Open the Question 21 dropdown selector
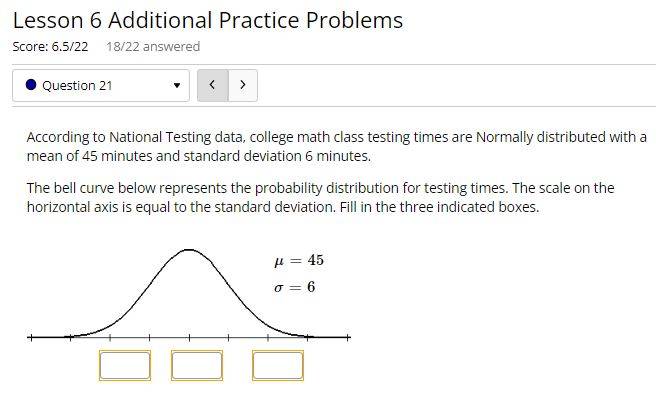 pyautogui.click(x=101, y=85)
